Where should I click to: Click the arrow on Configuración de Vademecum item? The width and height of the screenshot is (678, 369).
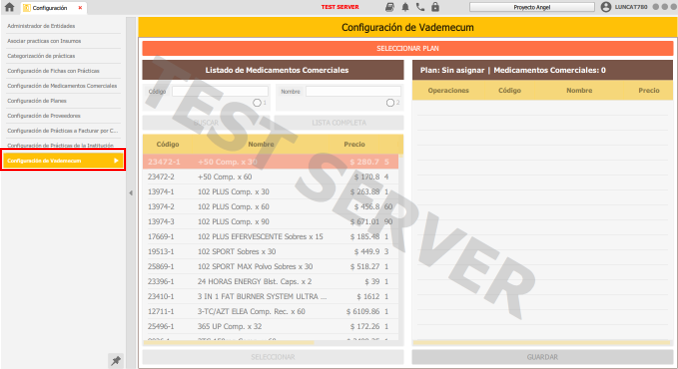tap(116, 160)
